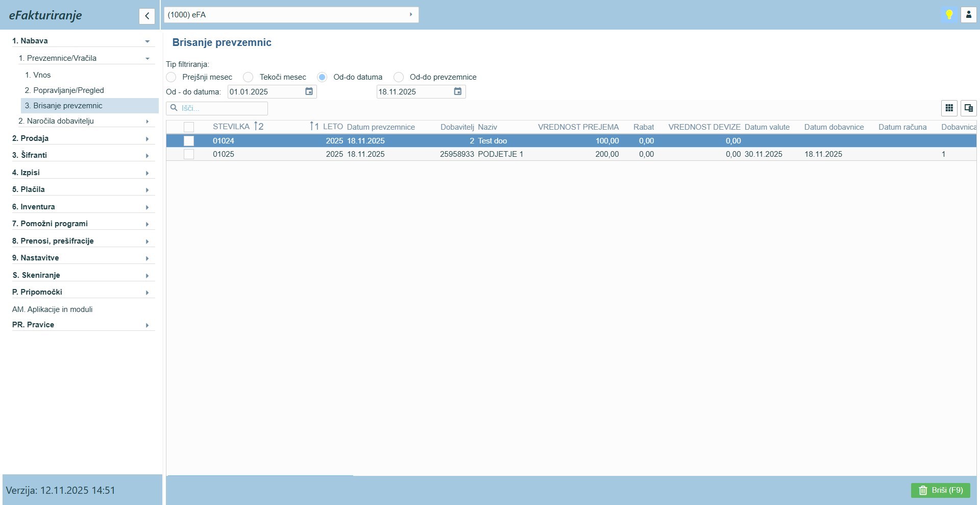The width and height of the screenshot is (980, 505).
Task: Collapse the sidebar with the chevron button
Action: (x=146, y=16)
